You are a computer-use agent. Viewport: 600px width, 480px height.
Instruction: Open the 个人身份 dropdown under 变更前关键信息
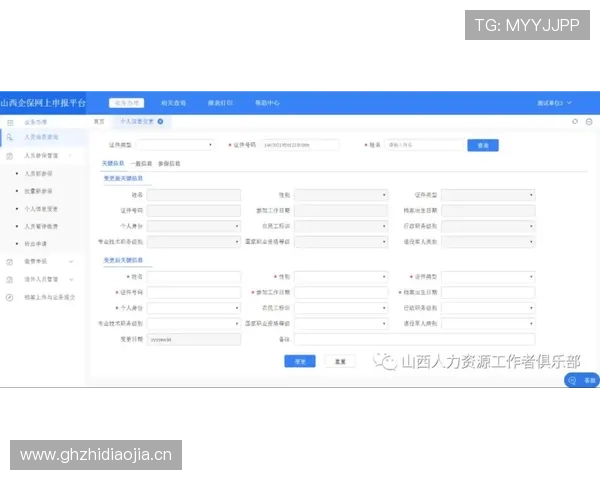[x=194, y=226]
